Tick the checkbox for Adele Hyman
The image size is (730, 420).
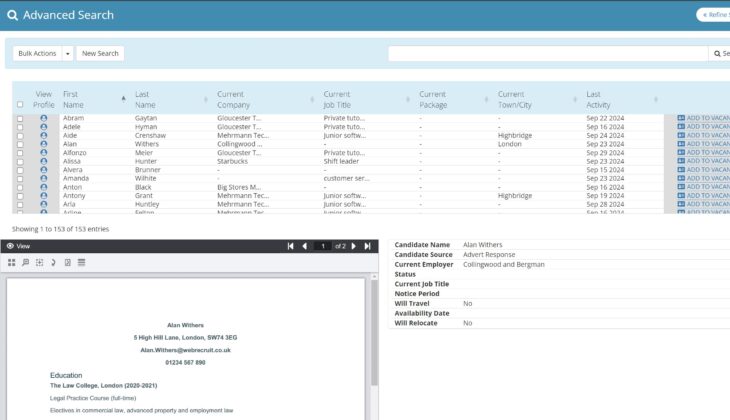(20, 127)
